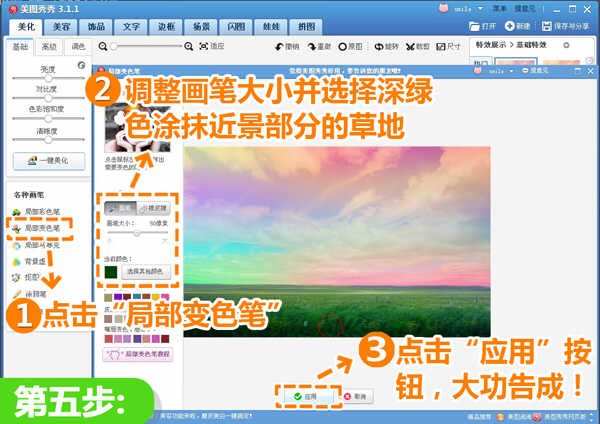The width and height of the screenshot is (600, 424).
Task: Click the 提意见 link in main title bar
Action: [525, 8]
